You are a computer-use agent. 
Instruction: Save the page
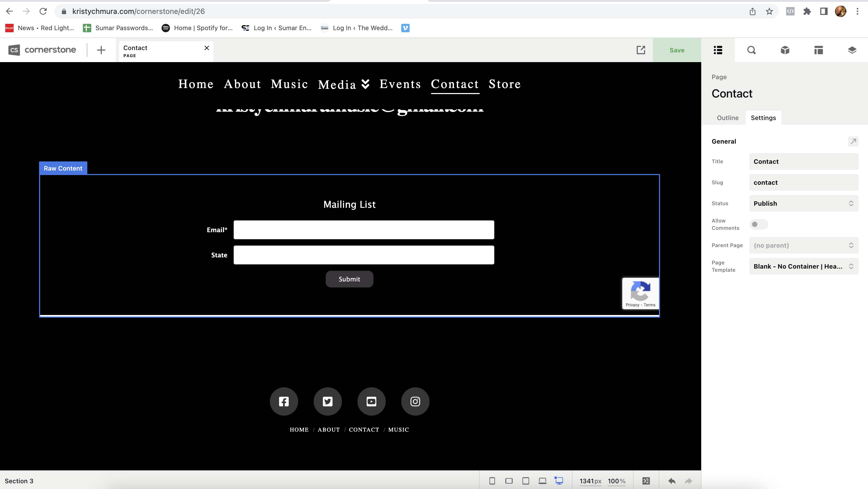click(x=677, y=50)
